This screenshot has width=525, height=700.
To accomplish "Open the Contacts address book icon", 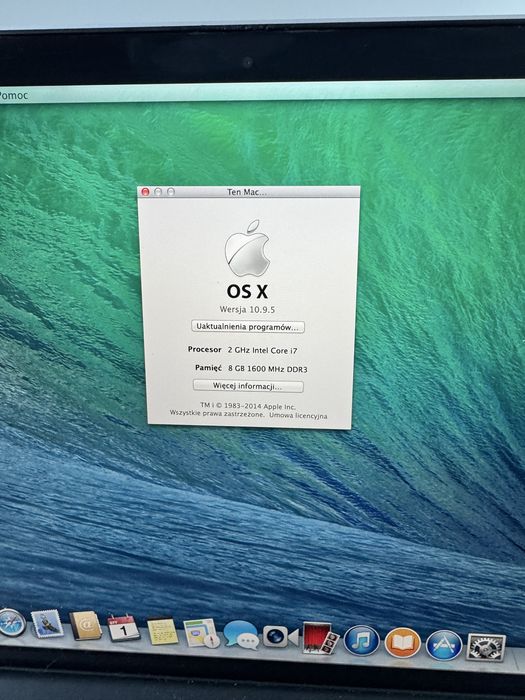I will coord(86,626).
